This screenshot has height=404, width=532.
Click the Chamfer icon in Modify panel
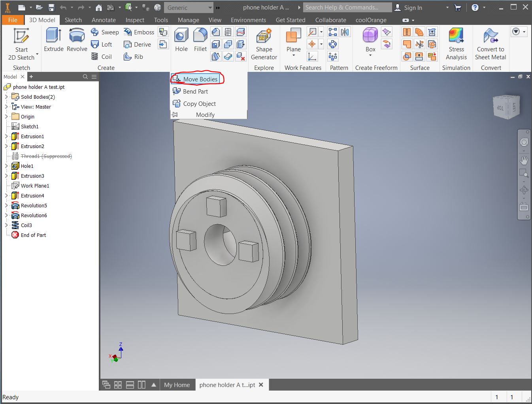point(216,32)
